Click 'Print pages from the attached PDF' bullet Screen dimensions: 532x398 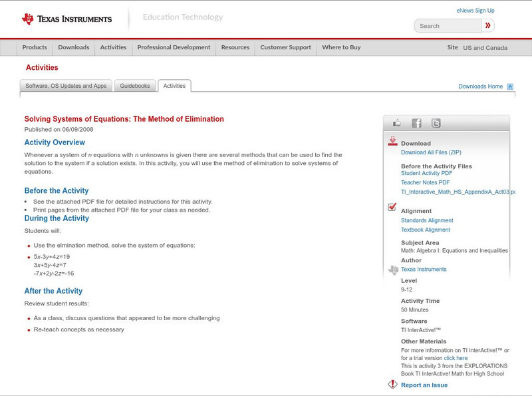122,210
